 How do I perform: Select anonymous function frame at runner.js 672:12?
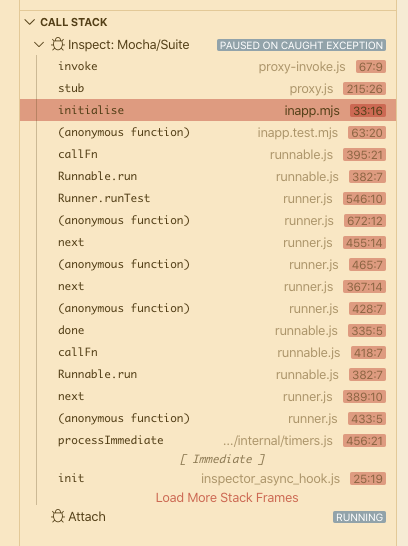208,220
